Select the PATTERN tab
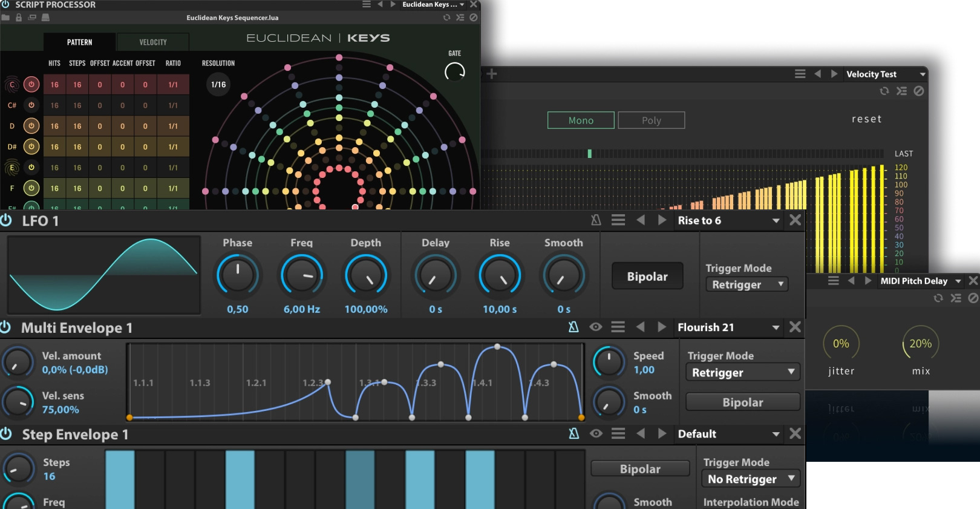 [x=79, y=42]
